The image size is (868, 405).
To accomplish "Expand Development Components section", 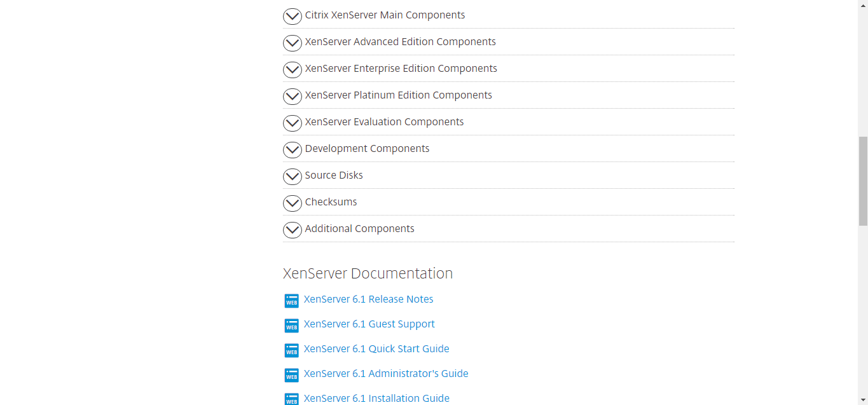I will (509, 149).
